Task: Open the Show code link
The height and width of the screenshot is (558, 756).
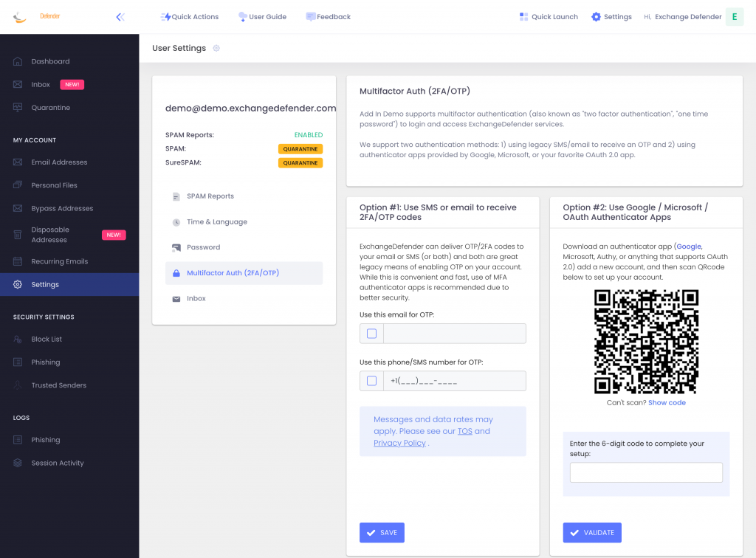Action: 667,402
